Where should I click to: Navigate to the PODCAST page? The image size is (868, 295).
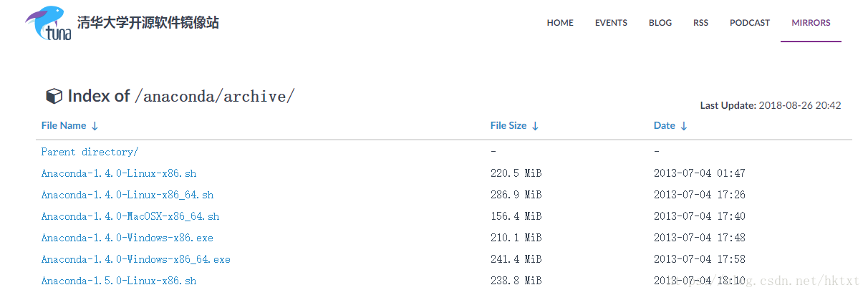750,23
